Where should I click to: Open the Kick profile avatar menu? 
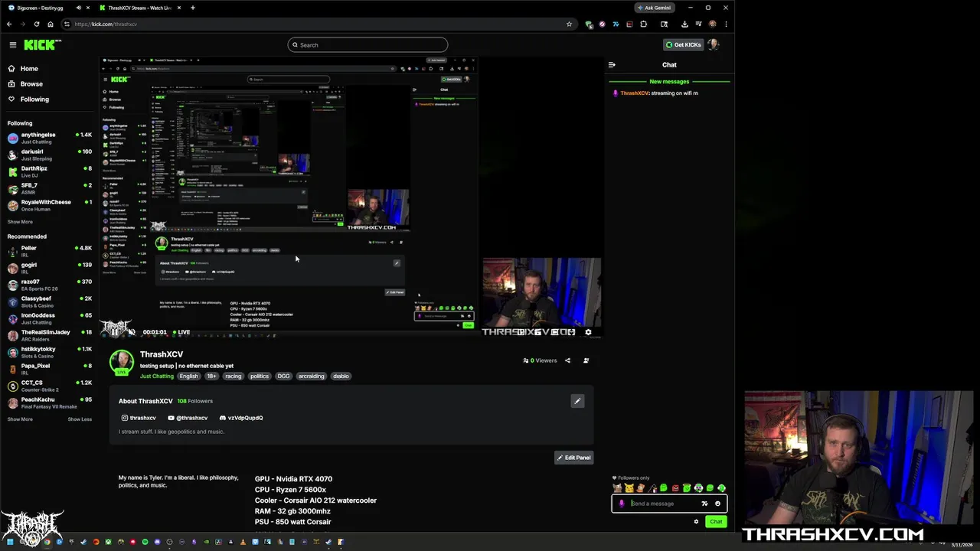pos(713,44)
